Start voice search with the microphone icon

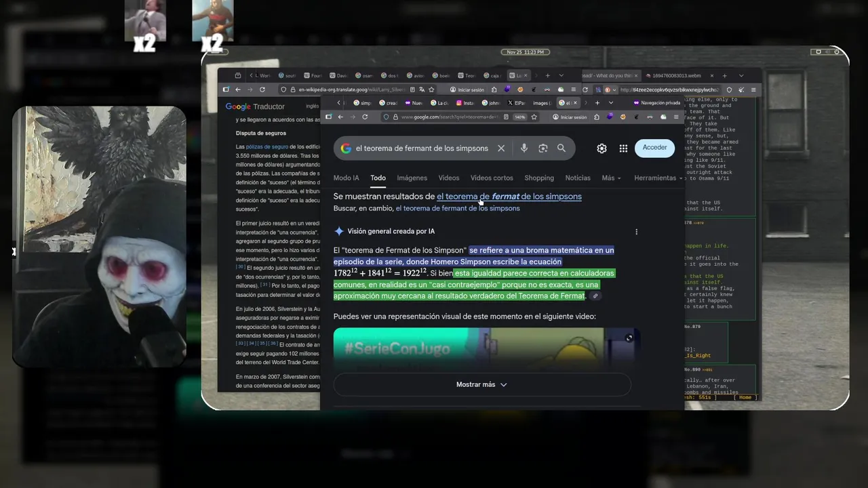pos(524,148)
